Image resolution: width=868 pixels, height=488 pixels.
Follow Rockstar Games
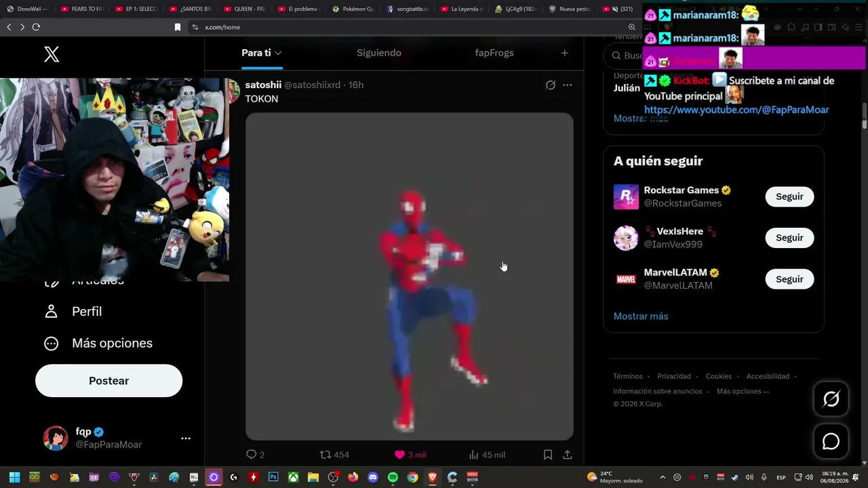[789, 197]
